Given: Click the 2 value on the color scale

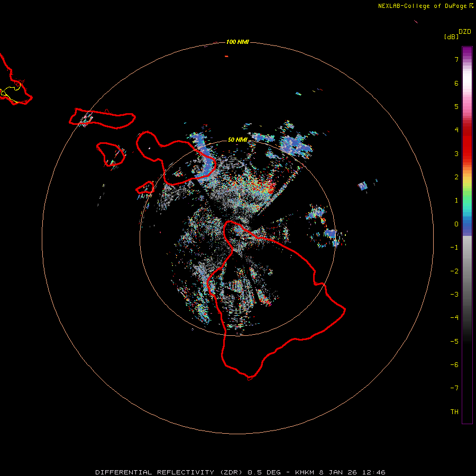Looking at the screenshot, I should click(x=456, y=177).
